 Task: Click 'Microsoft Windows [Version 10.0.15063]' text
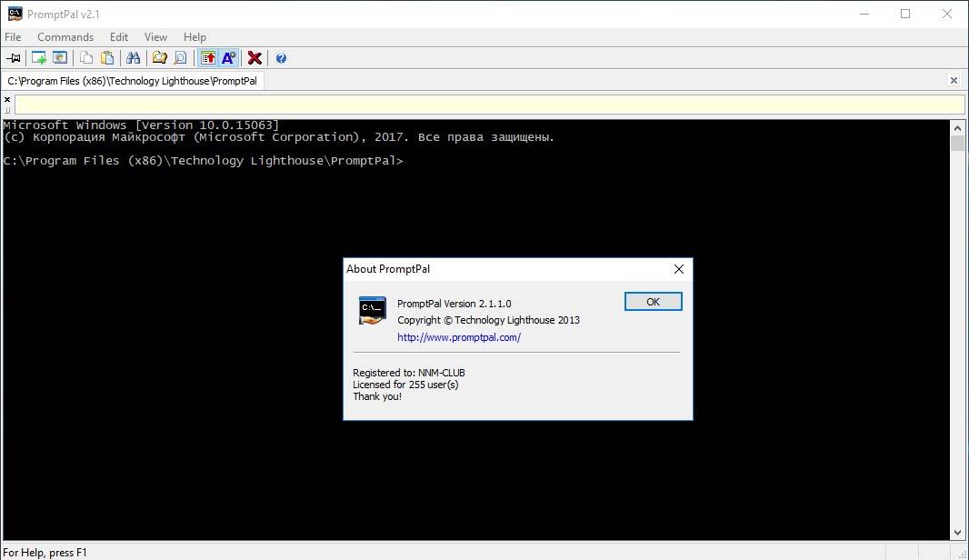tap(141, 125)
